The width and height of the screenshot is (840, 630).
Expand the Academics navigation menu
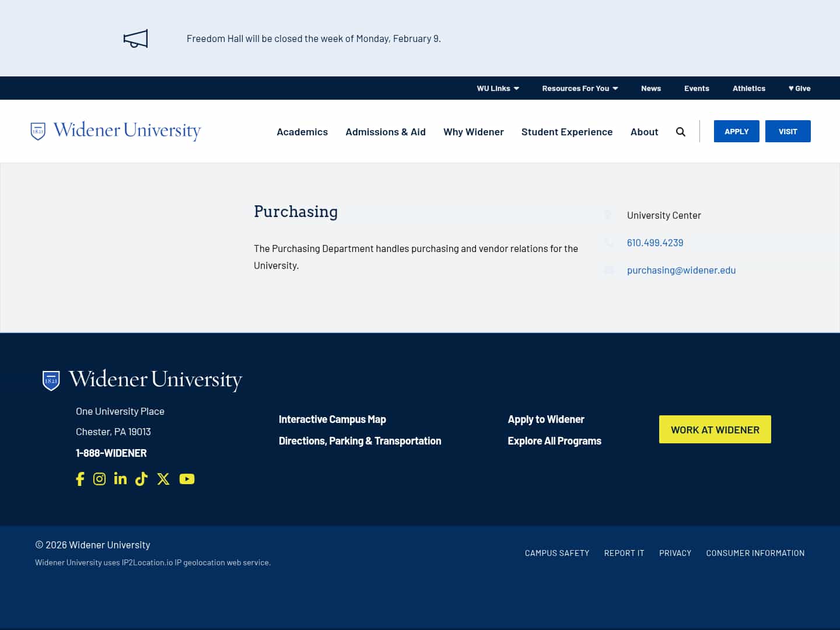302,132
